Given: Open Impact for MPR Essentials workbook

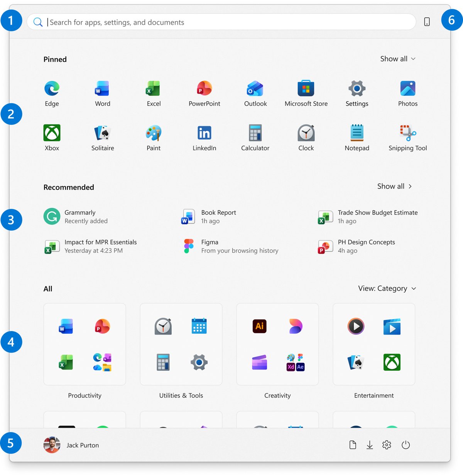Looking at the screenshot, I should pos(90,246).
